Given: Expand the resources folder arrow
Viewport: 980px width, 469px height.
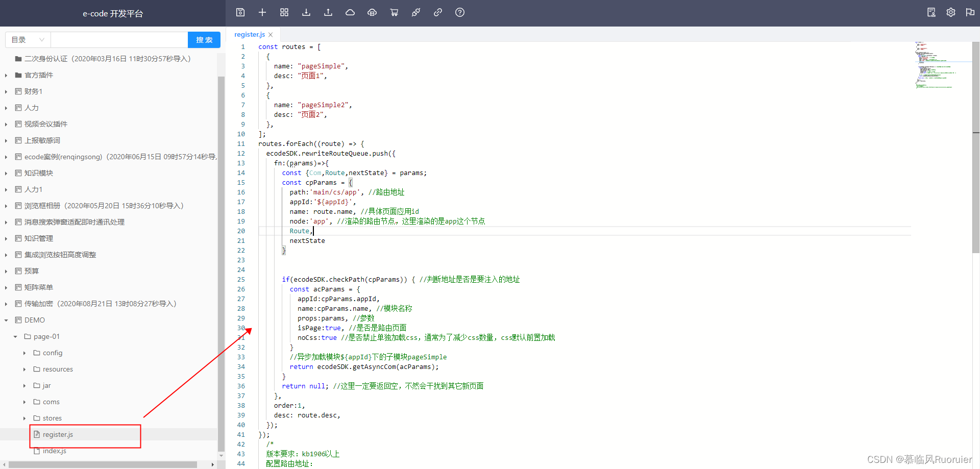Looking at the screenshot, I should tap(24, 369).
